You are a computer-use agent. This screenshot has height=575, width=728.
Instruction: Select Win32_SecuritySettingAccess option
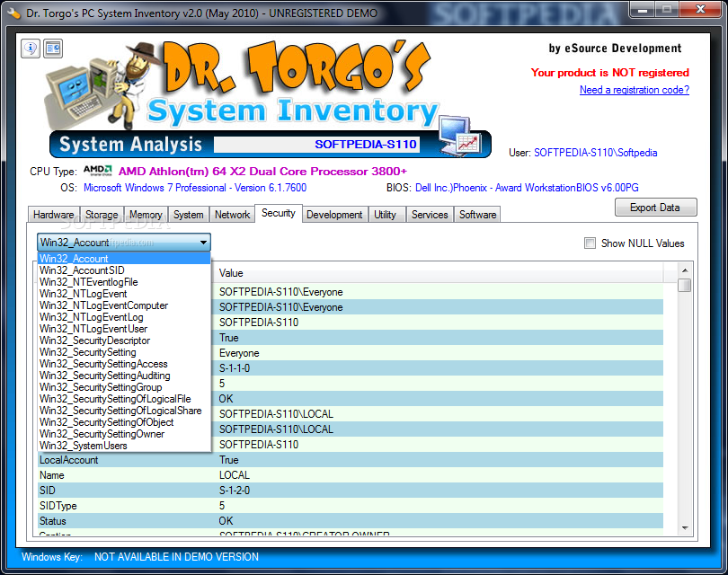click(x=124, y=363)
